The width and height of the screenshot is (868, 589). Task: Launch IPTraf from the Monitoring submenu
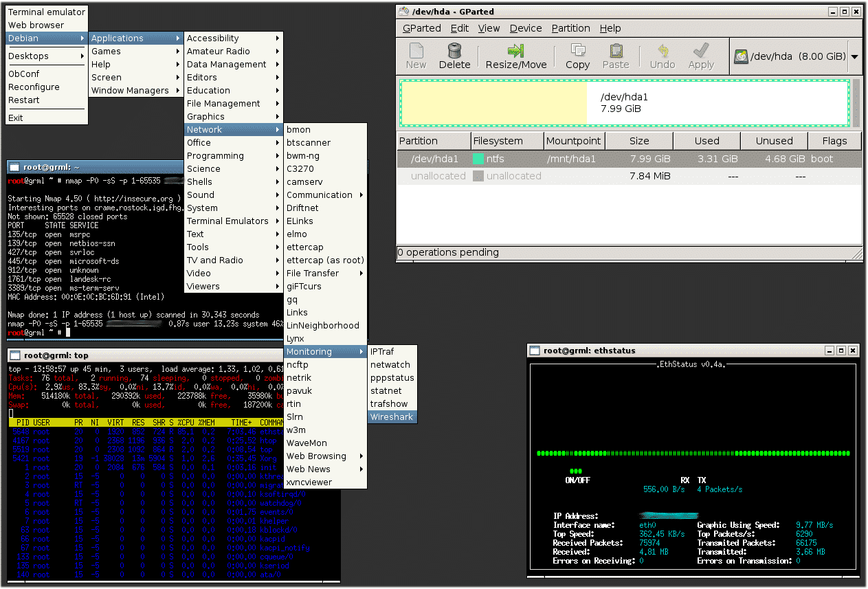(392, 352)
